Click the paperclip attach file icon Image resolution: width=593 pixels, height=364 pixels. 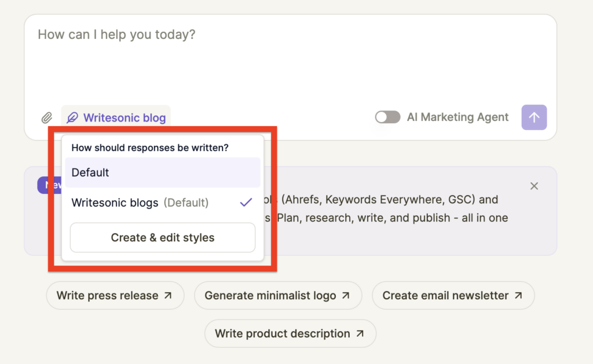point(46,118)
